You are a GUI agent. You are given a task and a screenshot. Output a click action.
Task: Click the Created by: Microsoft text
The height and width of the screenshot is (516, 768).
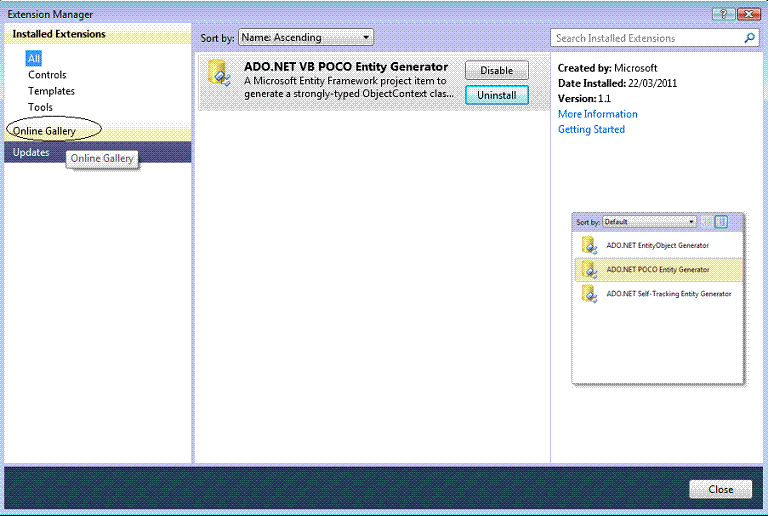[607, 68]
